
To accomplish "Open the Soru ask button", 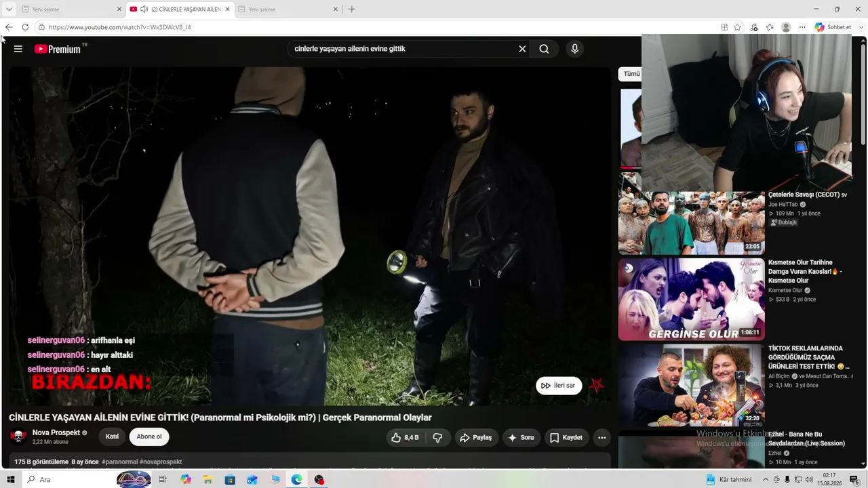I will pyautogui.click(x=521, y=438).
